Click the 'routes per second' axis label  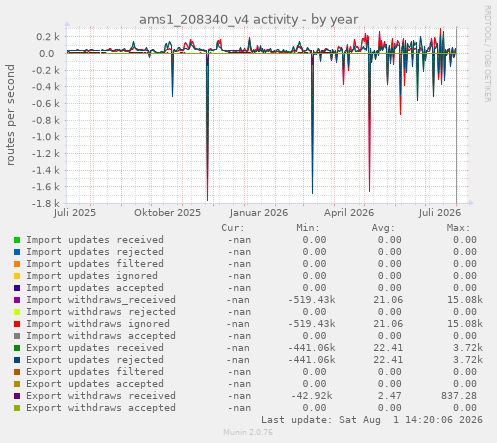[10, 115]
